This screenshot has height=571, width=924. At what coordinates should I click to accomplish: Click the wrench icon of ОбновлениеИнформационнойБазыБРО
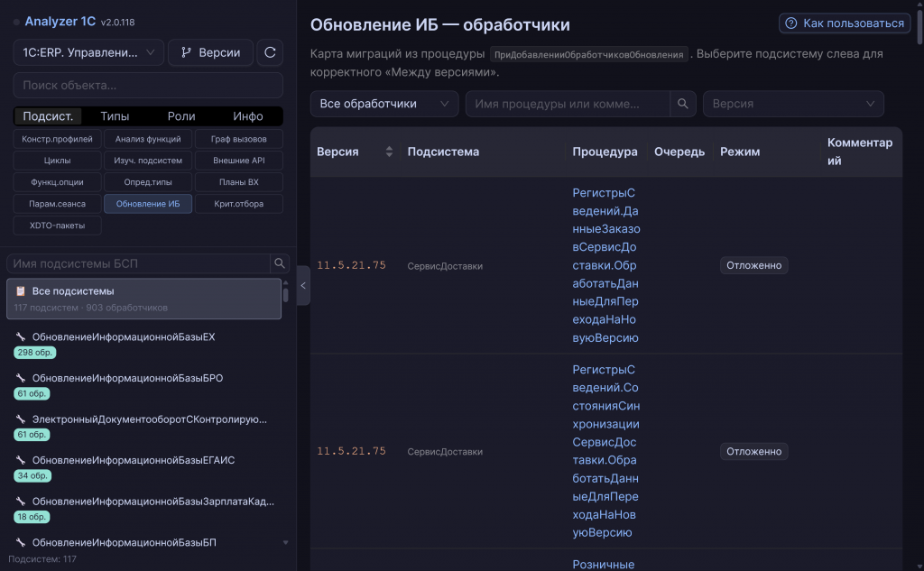(x=21, y=378)
